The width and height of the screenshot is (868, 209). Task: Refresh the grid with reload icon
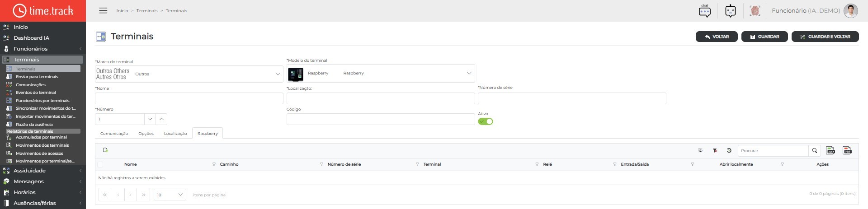click(729, 150)
